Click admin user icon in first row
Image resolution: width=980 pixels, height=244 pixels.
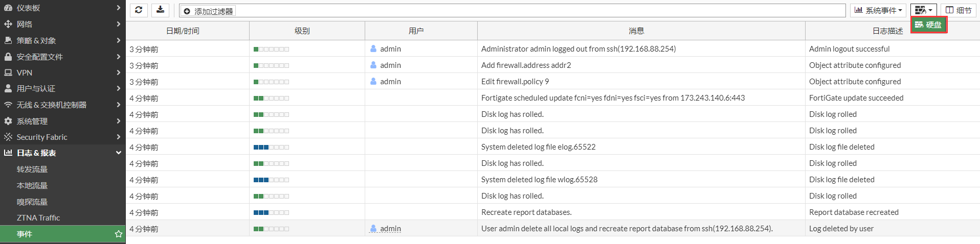(373, 49)
